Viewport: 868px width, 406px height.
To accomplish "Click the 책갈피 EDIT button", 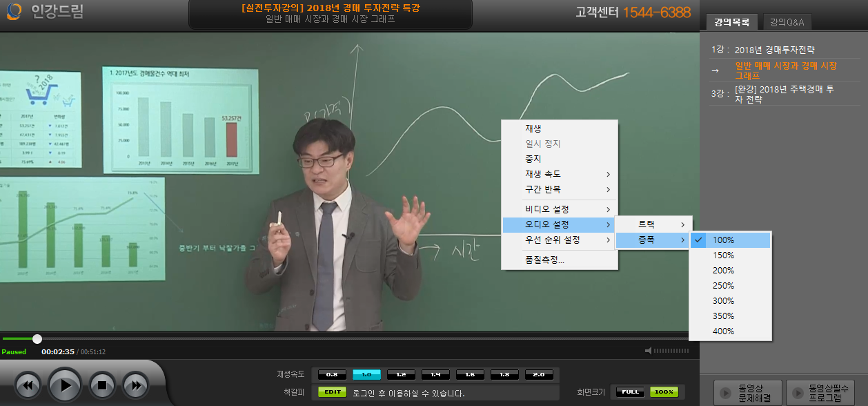I will pos(332,392).
